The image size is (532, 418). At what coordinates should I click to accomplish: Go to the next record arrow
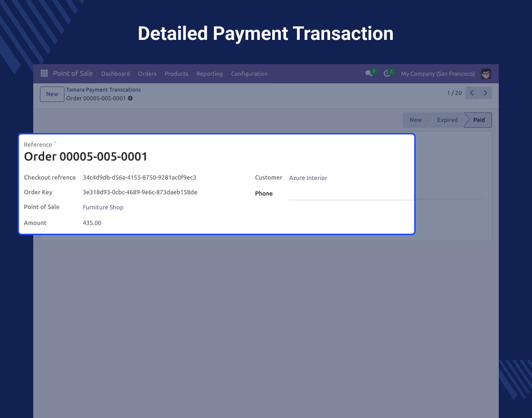click(x=485, y=93)
